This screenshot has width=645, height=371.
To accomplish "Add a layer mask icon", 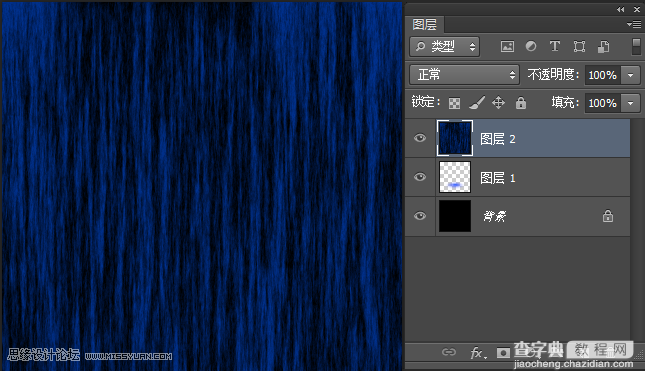I will coord(503,353).
